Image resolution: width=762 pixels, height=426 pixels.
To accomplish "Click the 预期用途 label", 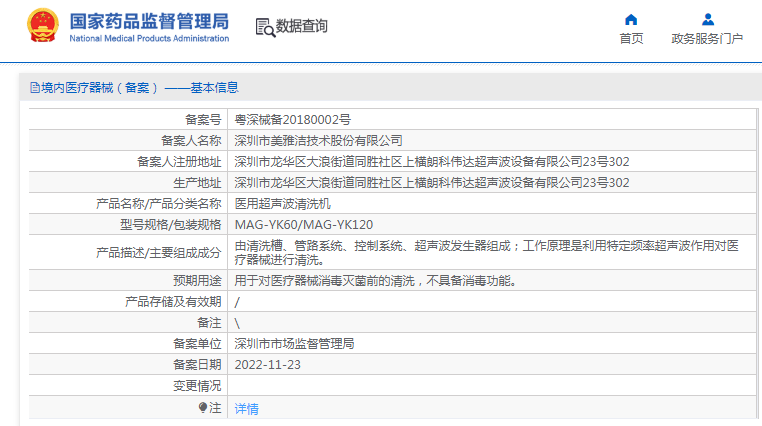I will [197, 281].
